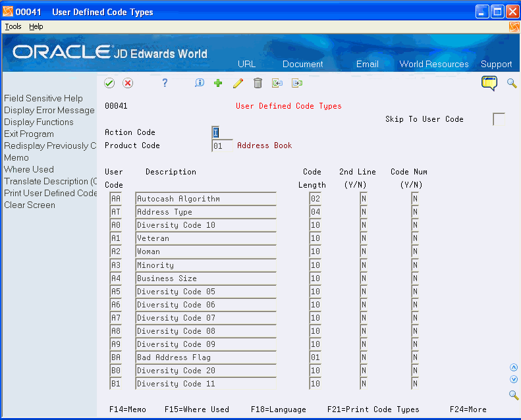The height and width of the screenshot is (420, 521).
Task: Click the Skip To User Code field
Action: pyautogui.click(x=499, y=119)
